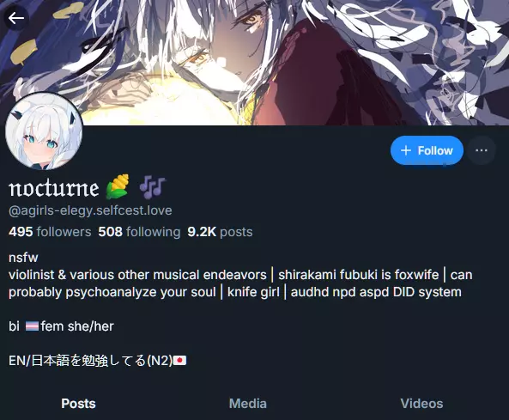Screen dimensions: 509x420
Task: Switch to the Videos tab
Action: [421, 404]
